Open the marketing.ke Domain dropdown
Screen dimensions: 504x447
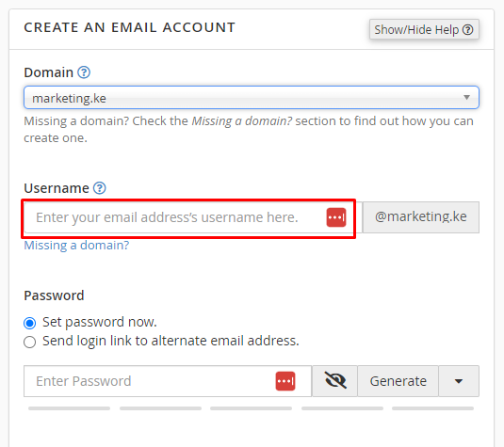[252, 98]
